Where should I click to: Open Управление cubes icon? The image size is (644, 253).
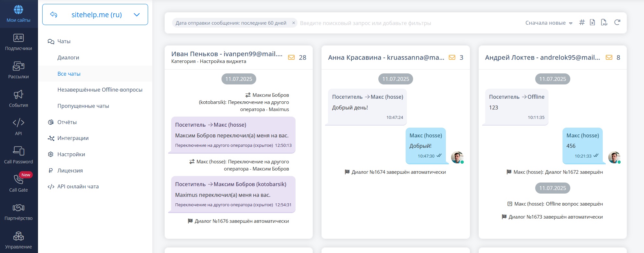(x=19, y=236)
